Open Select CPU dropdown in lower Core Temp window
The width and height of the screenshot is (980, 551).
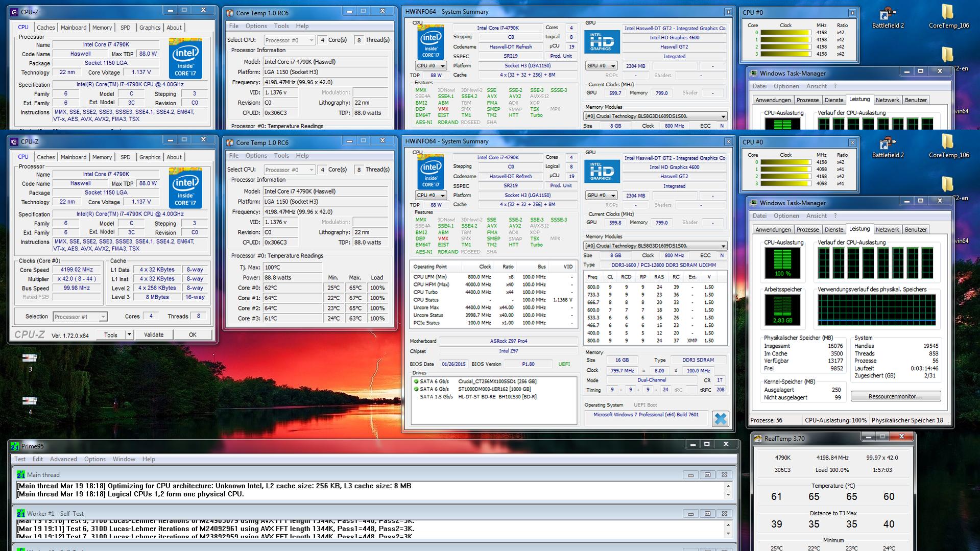290,170
